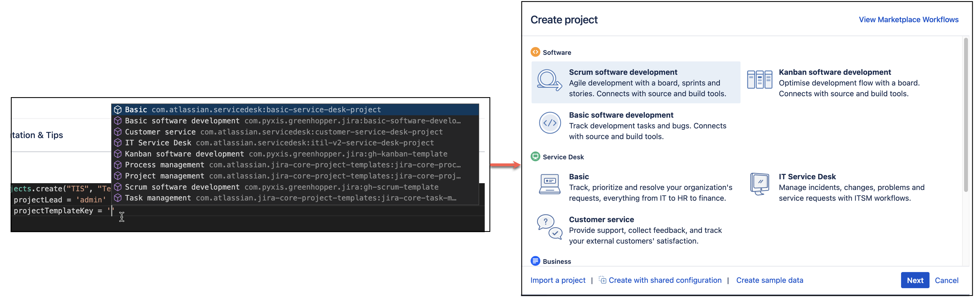Screen dimensions: 980x304
Task: Click the cube icon beside Process management suggestion
Action: pyautogui.click(x=118, y=165)
